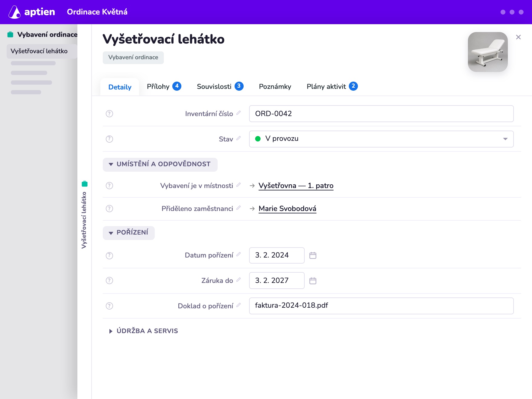Screen dimensions: 532x399
Task: Collapse the Pořízení section
Action: 129,233
